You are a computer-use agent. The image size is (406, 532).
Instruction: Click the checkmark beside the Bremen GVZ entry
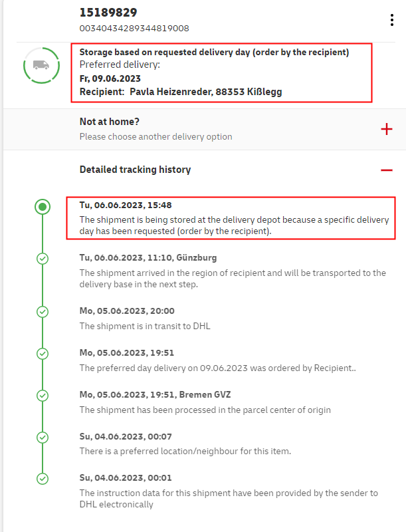point(43,395)
